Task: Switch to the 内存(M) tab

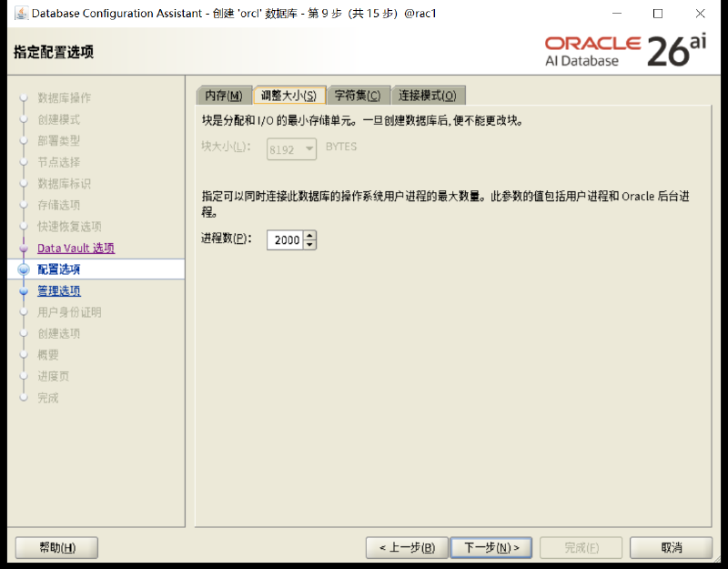Action: tap(224, 96)
